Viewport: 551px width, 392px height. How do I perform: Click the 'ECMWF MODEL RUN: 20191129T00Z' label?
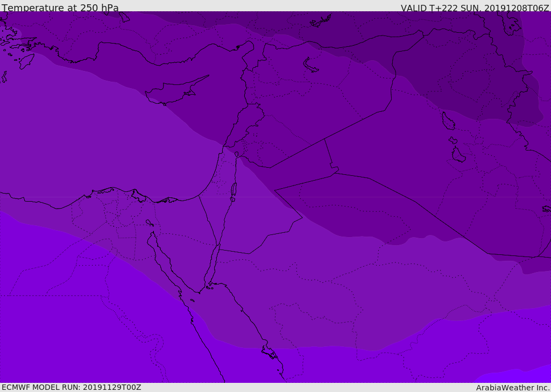pyautogui.click(x=72, y=387)
